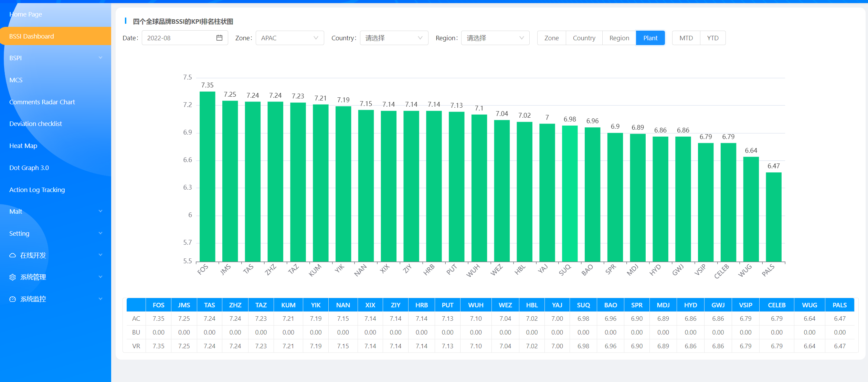The height and width of the screenshot is (382, 868).
Task: Click the AC row label
Action: pos(136,319)
